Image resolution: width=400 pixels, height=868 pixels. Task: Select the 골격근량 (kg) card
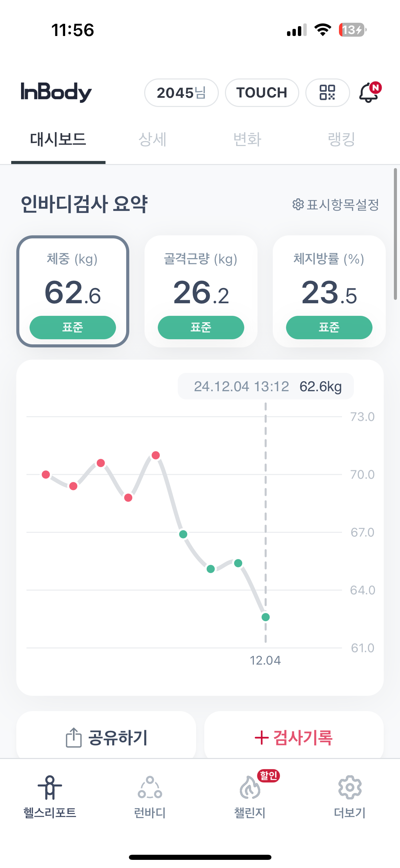[x=201, y=291]
